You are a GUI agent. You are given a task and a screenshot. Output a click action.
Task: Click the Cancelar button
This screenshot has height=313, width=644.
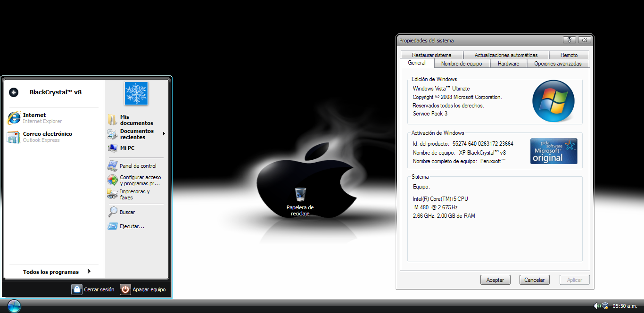[x=535, y=280]
